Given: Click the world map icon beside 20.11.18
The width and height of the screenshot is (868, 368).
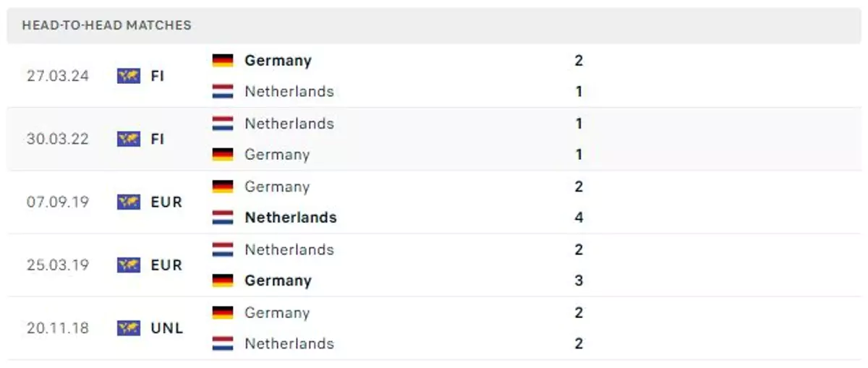Looking at the screenshot, I should click(129, 328).
